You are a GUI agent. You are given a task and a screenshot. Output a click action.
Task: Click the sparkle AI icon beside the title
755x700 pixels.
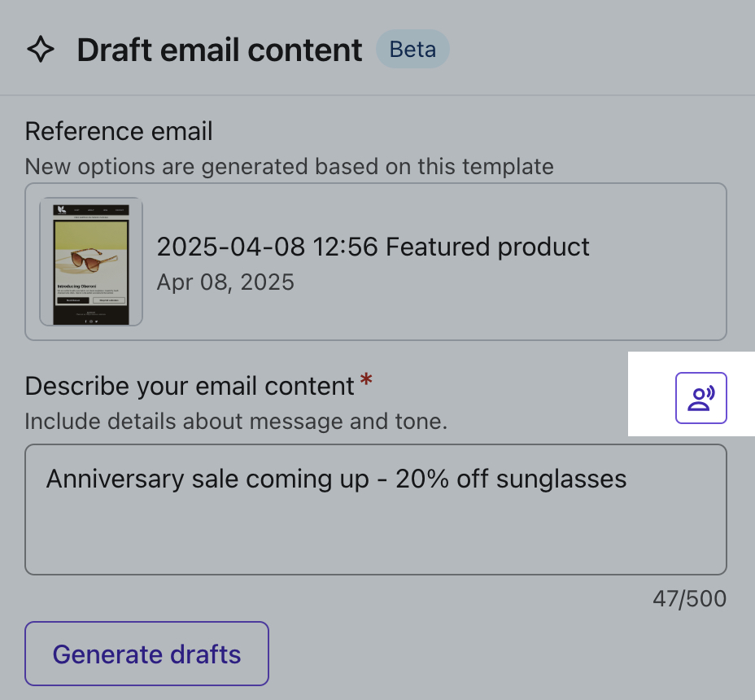point(41,49)
